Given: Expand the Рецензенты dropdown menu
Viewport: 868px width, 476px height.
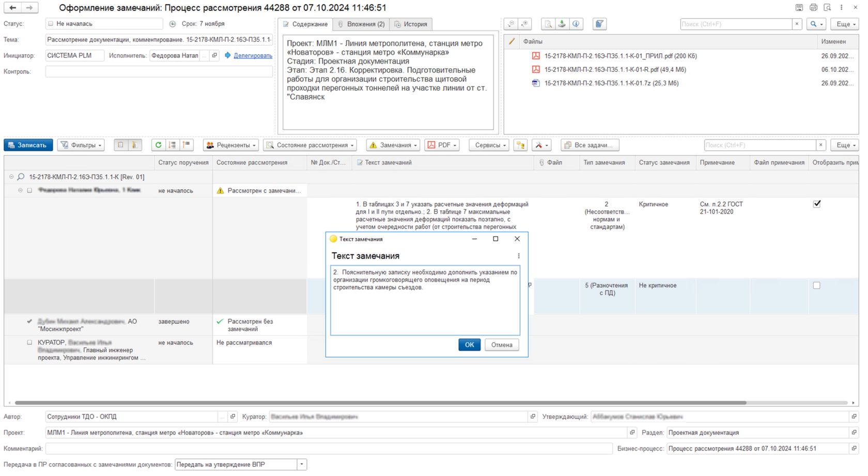Looking at the screenshot, I should click(x=231, y=145).
